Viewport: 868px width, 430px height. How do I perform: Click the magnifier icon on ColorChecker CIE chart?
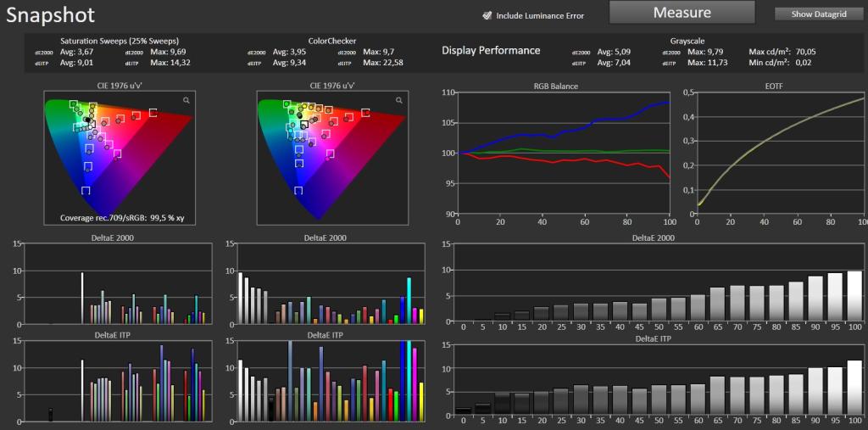point(399,100)
